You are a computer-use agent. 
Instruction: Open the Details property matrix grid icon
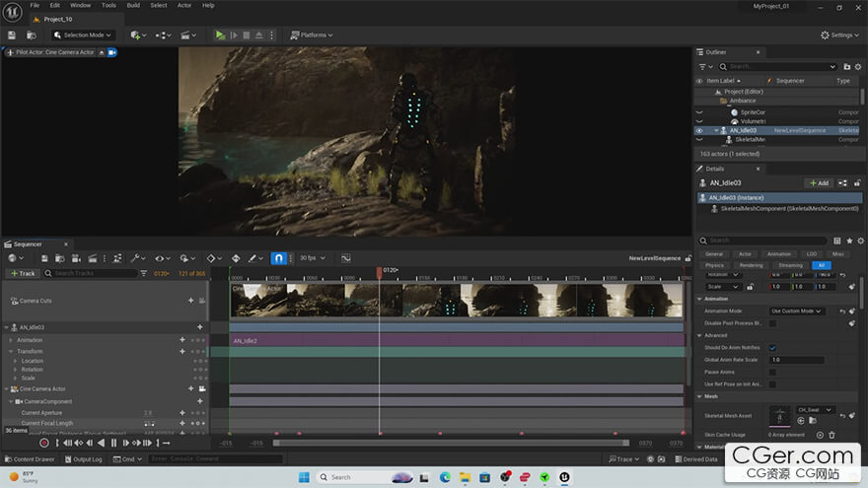click(x=837, y=241)
